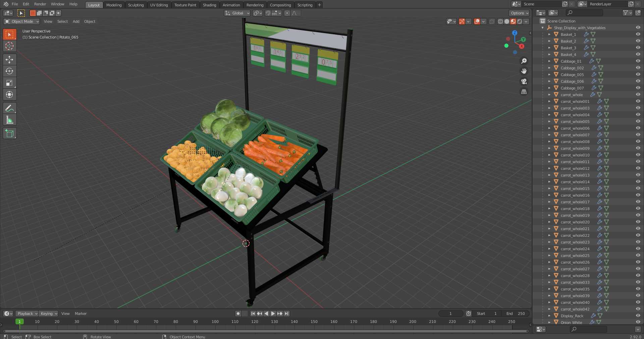644x339 pixels.
Task: Switch to the UV Editing workspace tab
Action: 159,5
